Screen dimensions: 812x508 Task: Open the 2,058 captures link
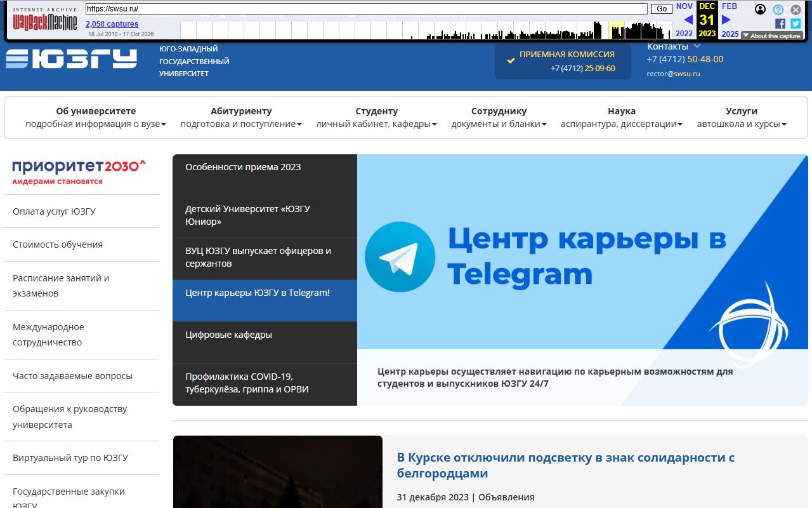[x=112, y=24]
